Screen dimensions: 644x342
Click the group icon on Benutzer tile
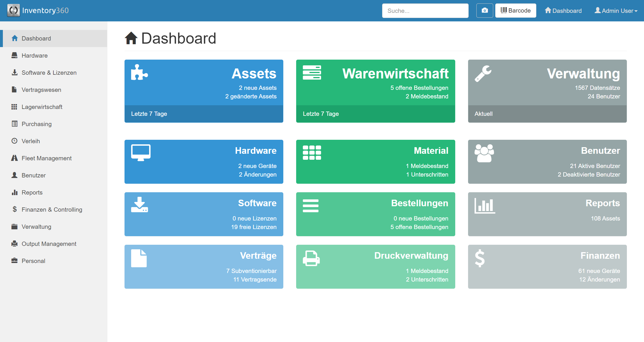pos(484,153)
